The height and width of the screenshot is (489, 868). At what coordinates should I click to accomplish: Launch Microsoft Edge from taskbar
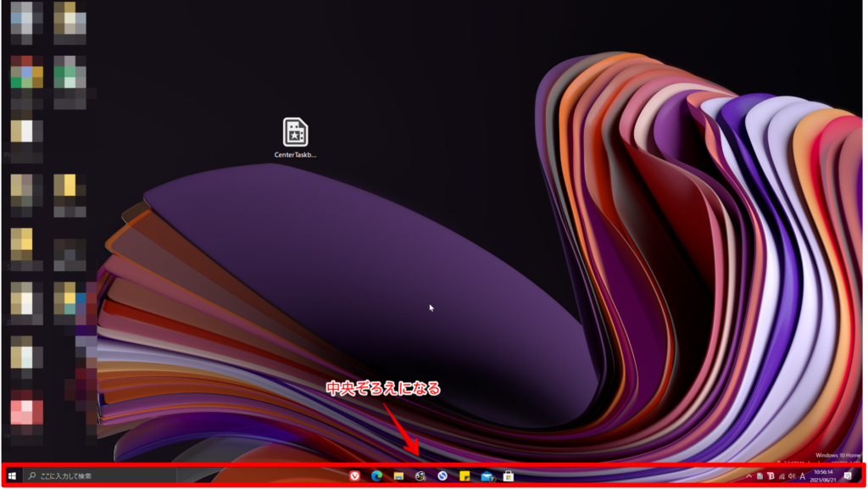[x=377, y=475]
